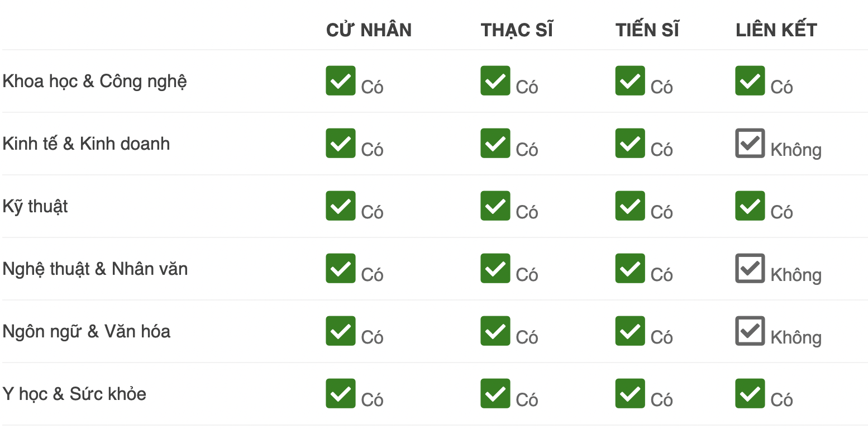This screenshot has width=868, height=429.
Task: Click the LIÊN KẾT column header
Action: click(776, 30)
